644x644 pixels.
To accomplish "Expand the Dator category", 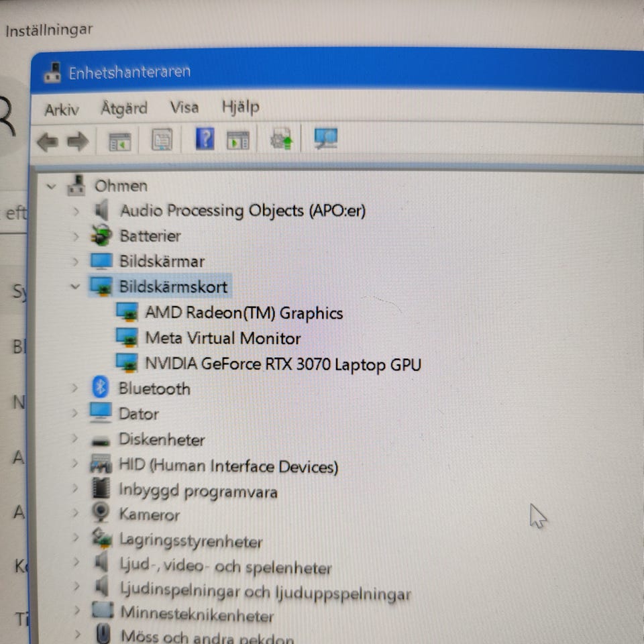I will click(x=74, y=413).
